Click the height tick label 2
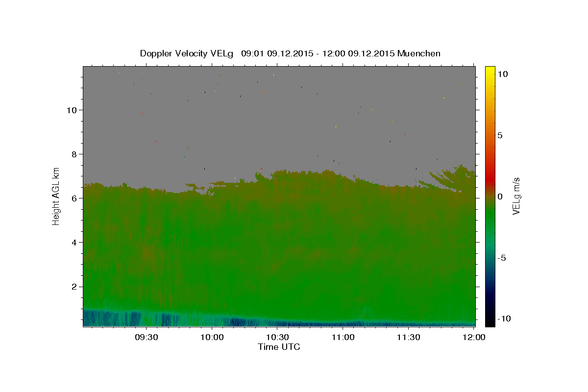Viewport: 588px width, 392px height. (x=74, y=286)
